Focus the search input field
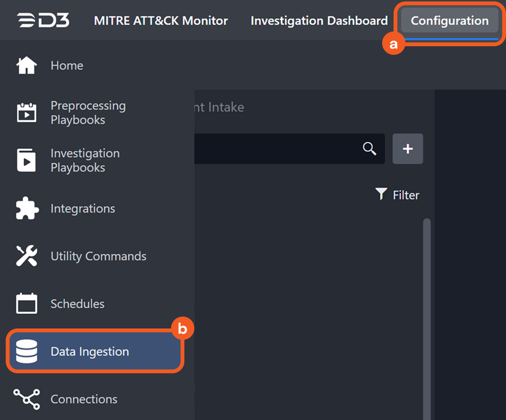This screenshot has width=506, height=420. coord(276,149)
